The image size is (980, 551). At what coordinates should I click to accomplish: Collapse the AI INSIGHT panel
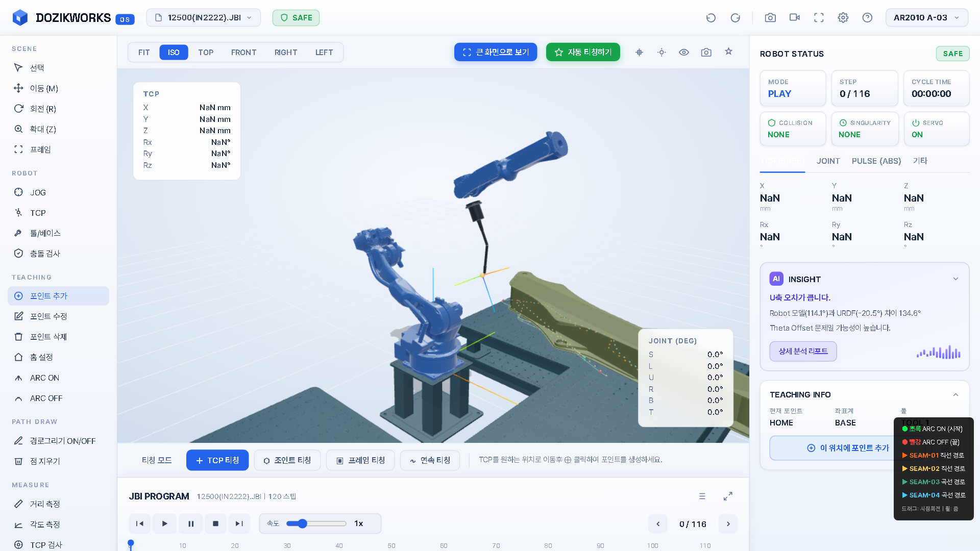[x=955, y=279]
